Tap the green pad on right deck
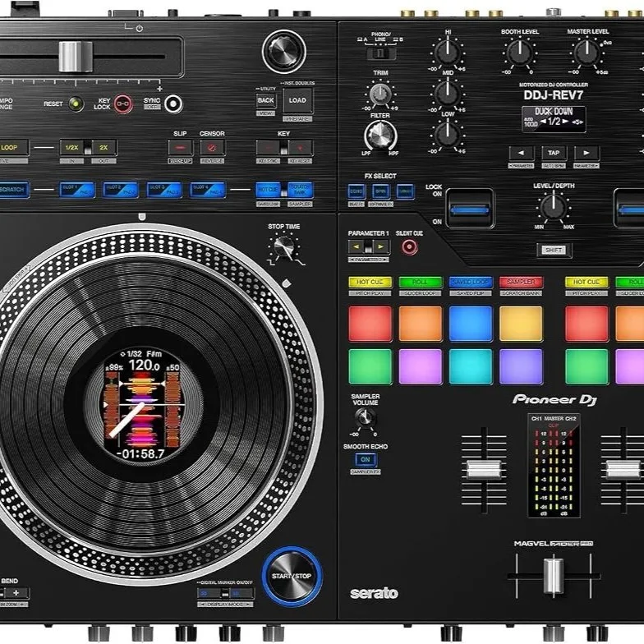The image size is (644, 644). pos(586,366)
